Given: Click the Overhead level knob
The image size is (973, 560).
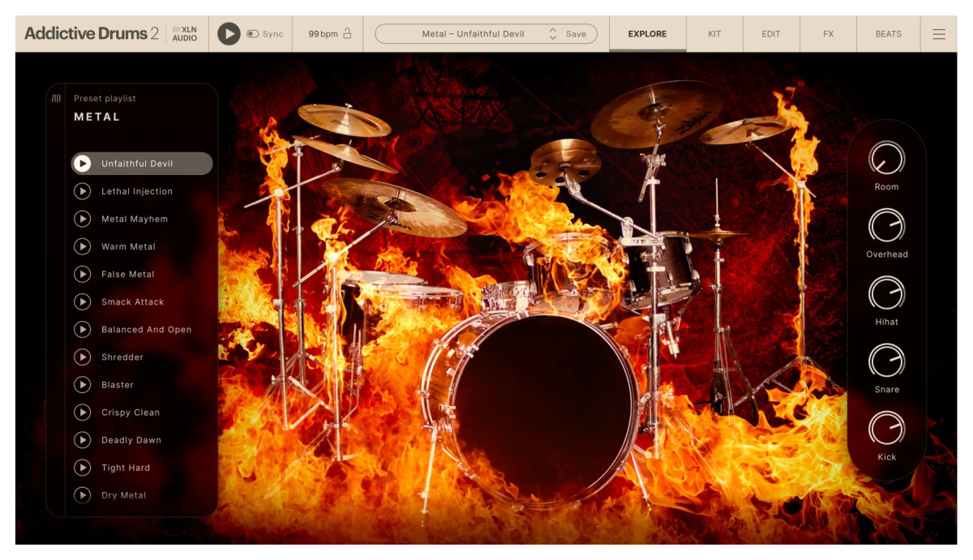Looking at the screenshot, I should pos(886,225).
